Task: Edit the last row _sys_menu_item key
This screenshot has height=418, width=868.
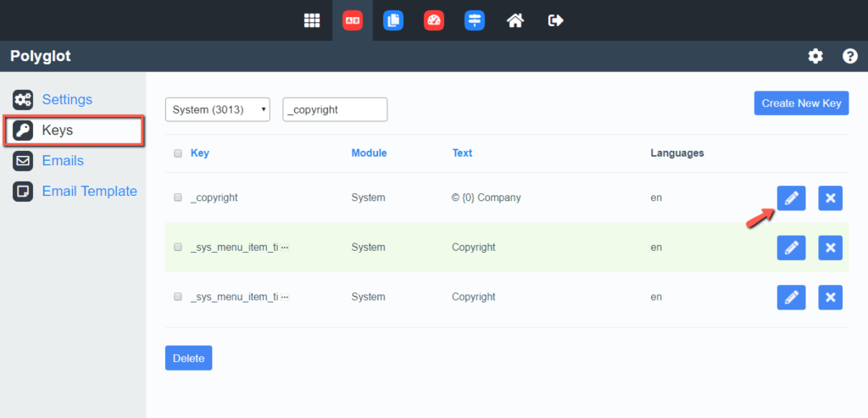Action: point(791,298)
